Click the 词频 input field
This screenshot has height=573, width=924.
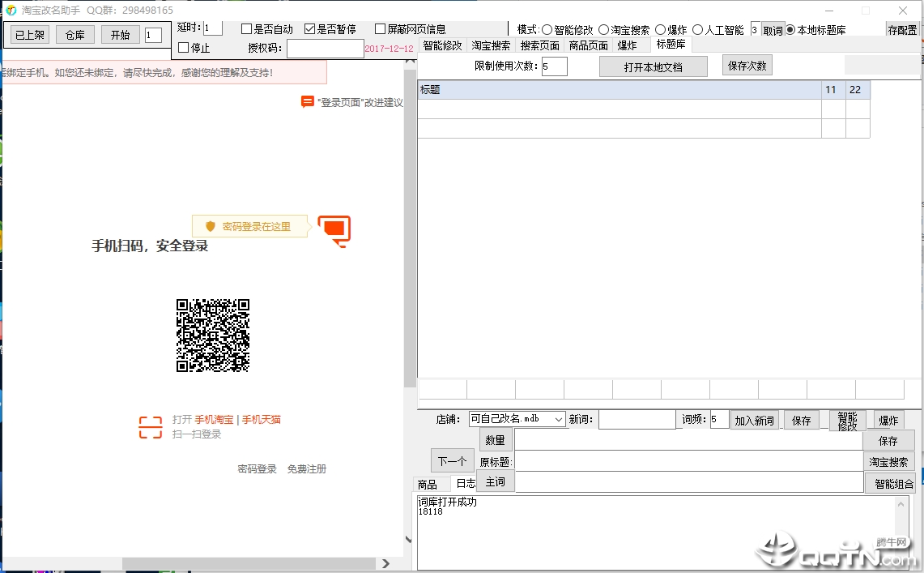719,419
